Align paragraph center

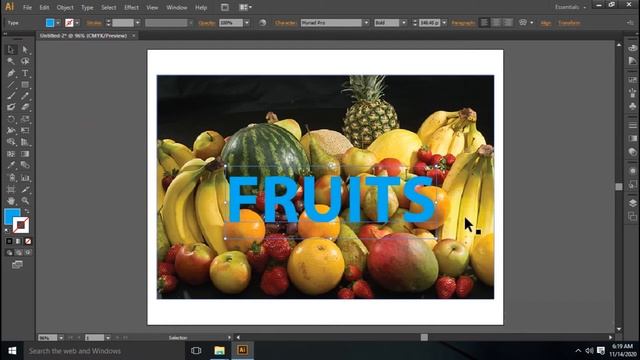point(496,23)
